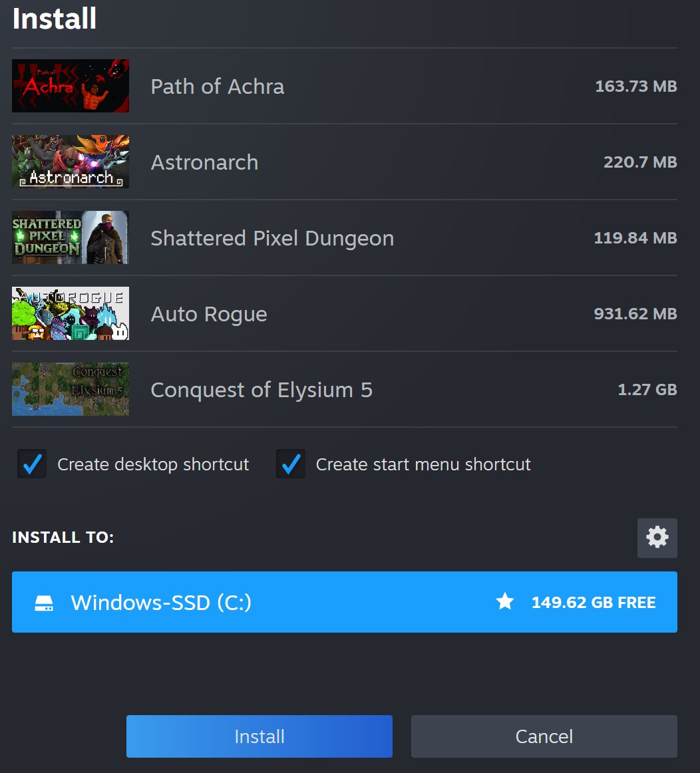
Task: Click the settings gear for install options
Action: click(657, 538)
